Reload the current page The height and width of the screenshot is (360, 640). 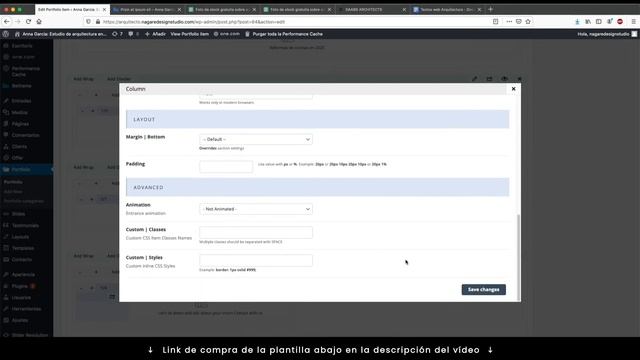pos(28,22)
